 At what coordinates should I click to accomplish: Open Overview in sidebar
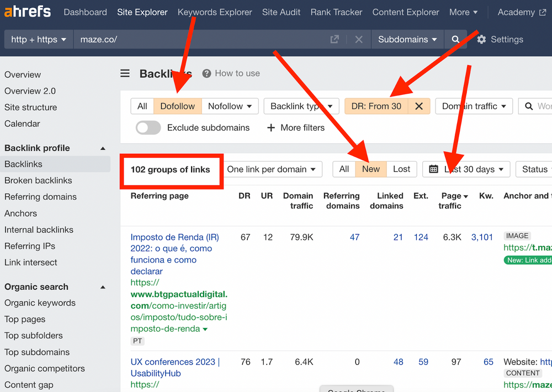[x=23, y=74]
